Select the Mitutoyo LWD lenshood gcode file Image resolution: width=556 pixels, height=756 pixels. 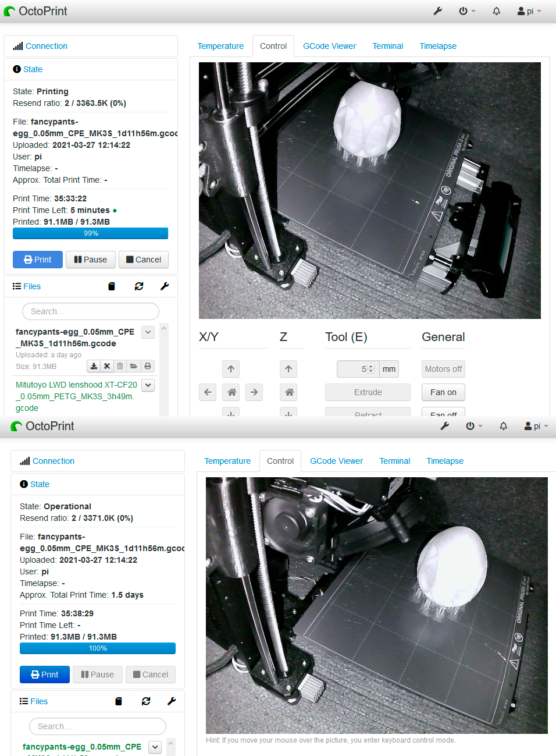point(76,396)
